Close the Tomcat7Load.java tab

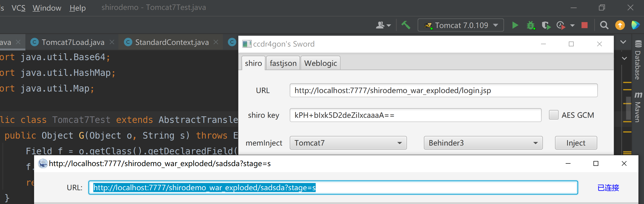pyautogui.click(x=112, y=42)
